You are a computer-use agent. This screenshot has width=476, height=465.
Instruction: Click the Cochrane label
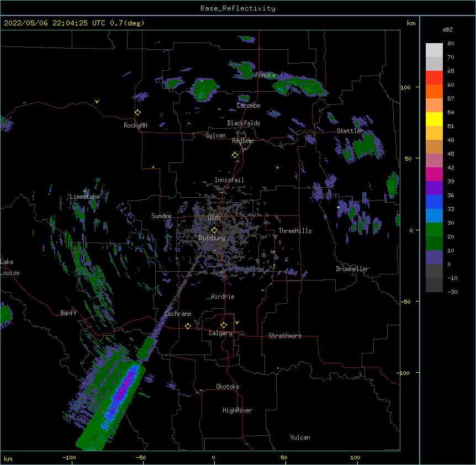pyautogui.click(x=178, y=314)
